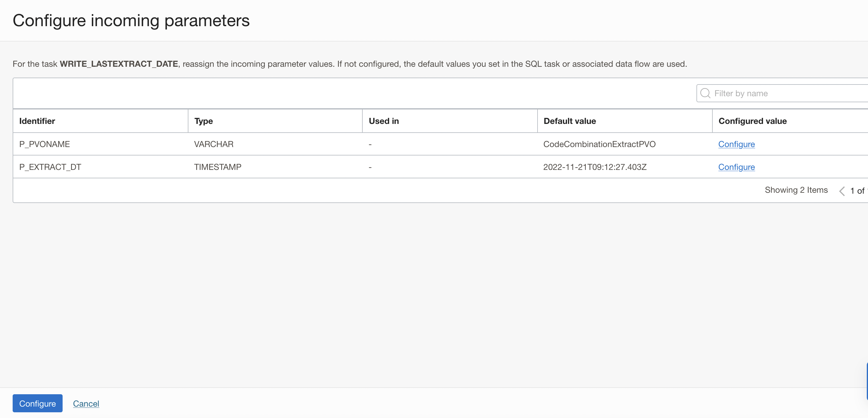Click the 2022-11-21 timestamp default value

(x=595, y=167)
